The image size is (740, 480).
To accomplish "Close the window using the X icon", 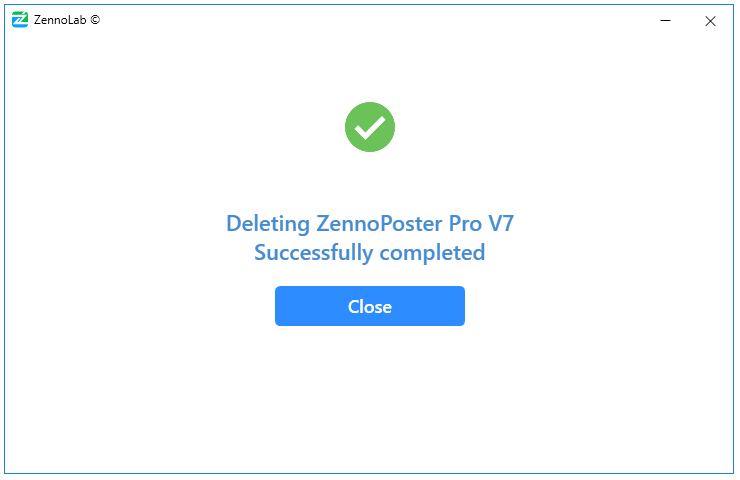I will tap(710, 20).
